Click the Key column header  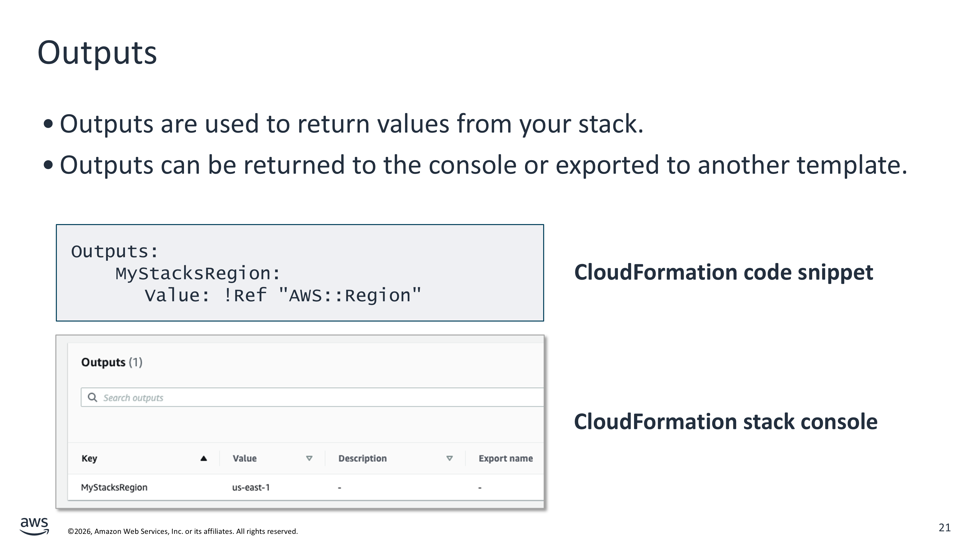89,458
